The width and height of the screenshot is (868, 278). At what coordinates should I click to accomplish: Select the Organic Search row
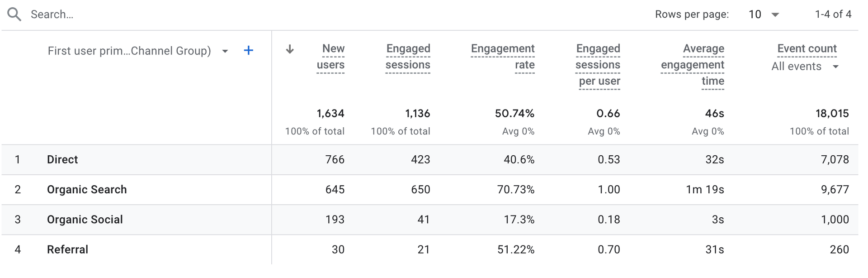point(87,189)
